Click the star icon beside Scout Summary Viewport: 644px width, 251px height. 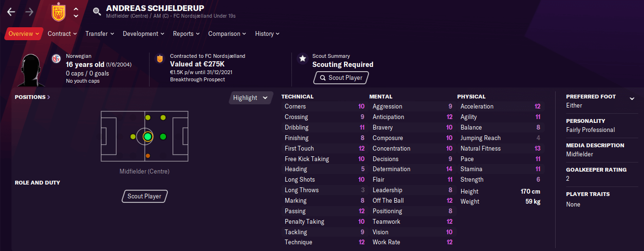(x=302, y=58)
